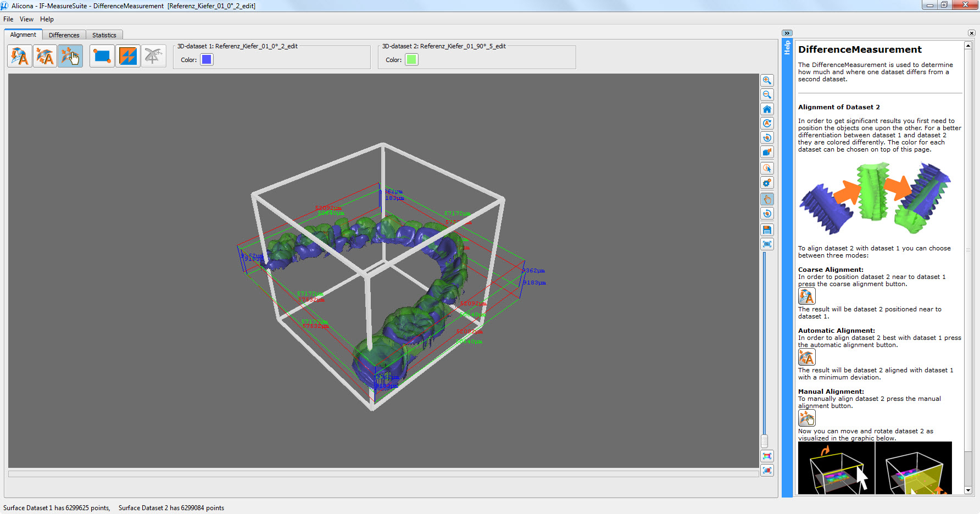
Task: Open the Statistics tab
Action: (x=104, y=35)
